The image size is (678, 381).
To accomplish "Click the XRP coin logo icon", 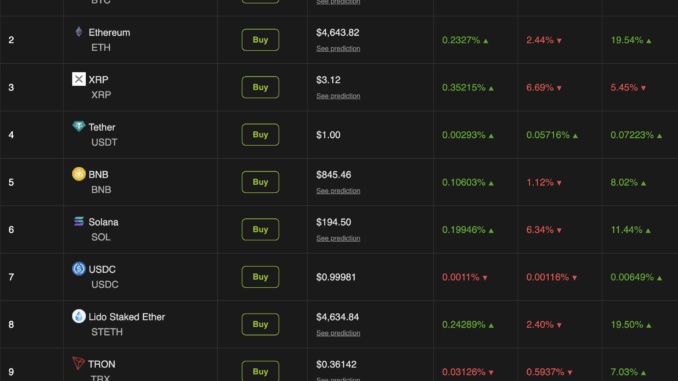I will point(79,79).
